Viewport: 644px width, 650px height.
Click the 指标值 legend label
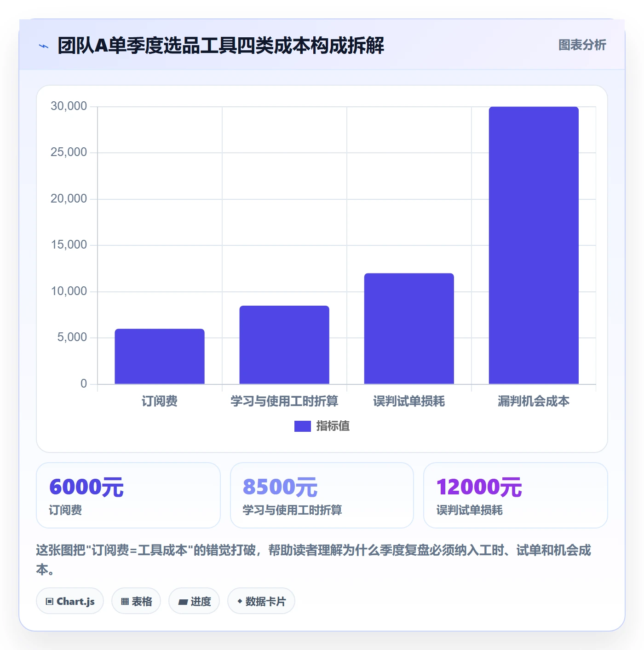point(333,426)
